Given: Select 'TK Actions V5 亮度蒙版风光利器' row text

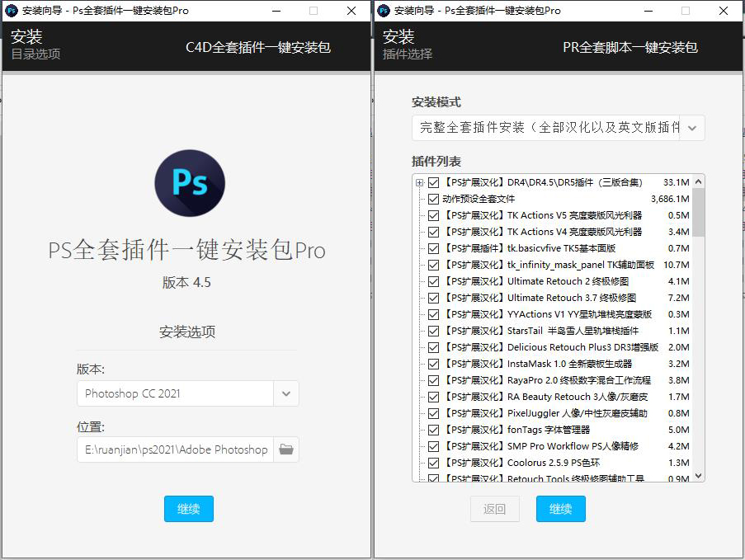Looking at the screenshot, I should [x=574, y=215].
